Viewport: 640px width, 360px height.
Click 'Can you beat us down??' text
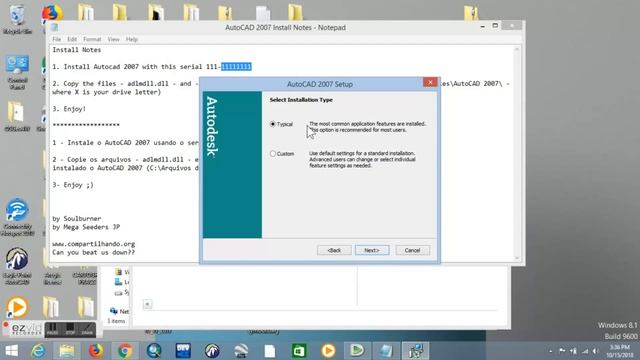[93, 252]
